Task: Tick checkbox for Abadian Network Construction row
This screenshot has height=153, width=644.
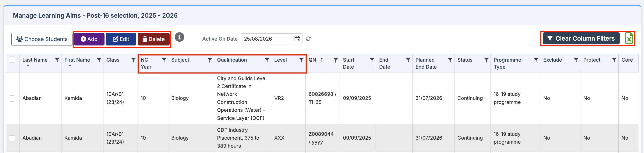Action: [12, 98]
